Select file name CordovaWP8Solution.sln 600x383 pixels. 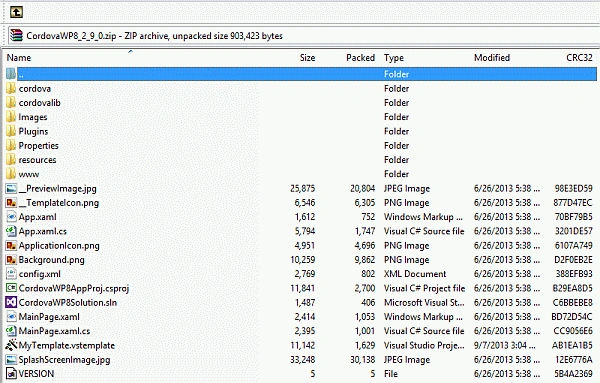(68, 303)
